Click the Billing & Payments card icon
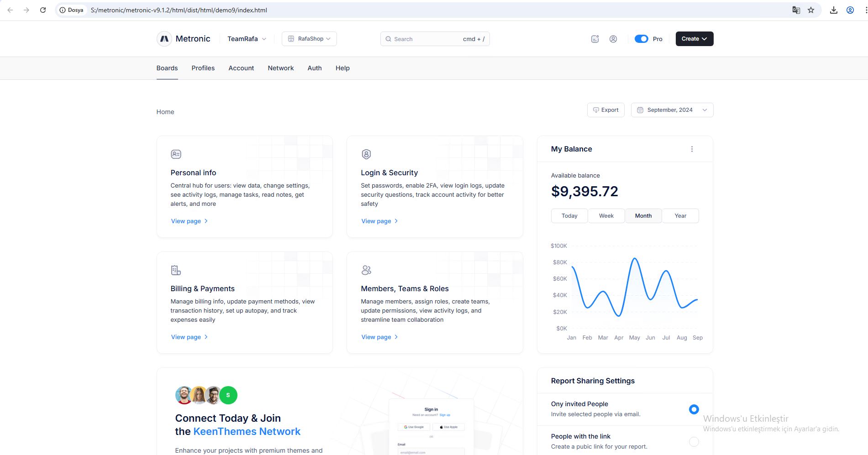The image size is (868, 455). click(176, 270)
